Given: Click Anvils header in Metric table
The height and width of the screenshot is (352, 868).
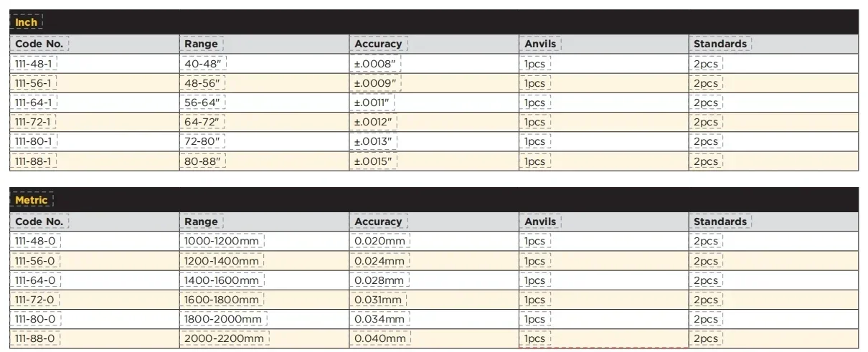Looking at the screenshot, I should [x=541, y=222].
